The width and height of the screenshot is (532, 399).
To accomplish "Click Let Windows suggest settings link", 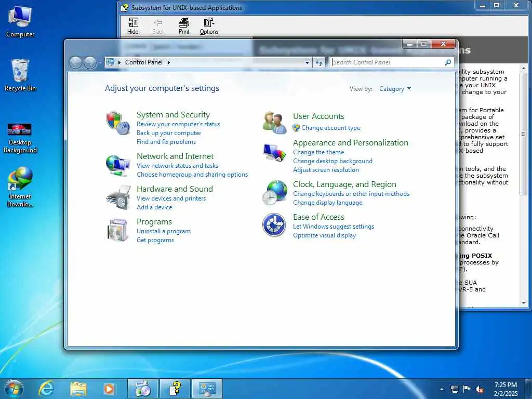I will tap(334, 227).
